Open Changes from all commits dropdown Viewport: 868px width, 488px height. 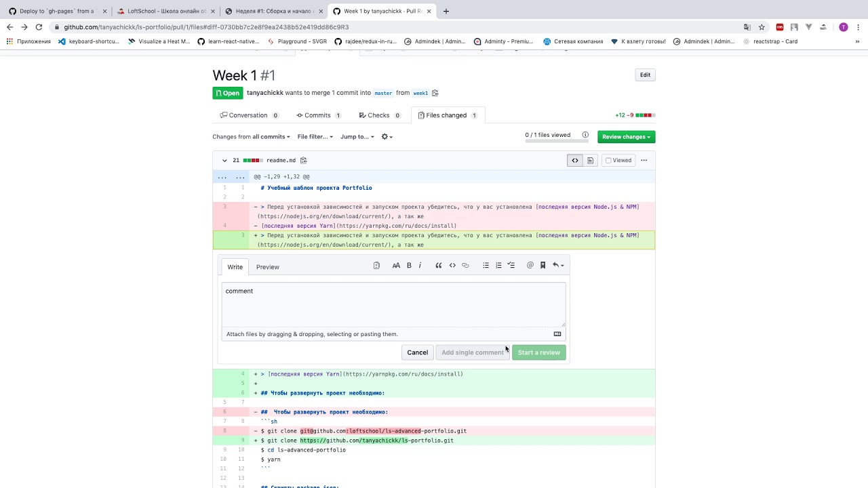click(251, 137)
